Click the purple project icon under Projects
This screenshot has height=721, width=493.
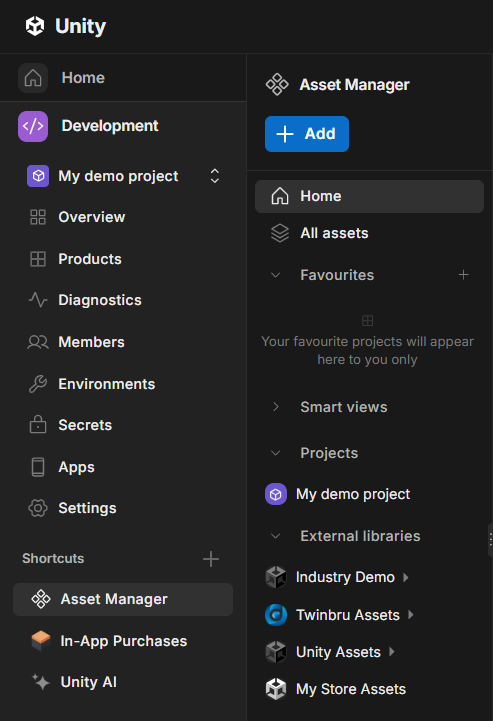[276, 494]
